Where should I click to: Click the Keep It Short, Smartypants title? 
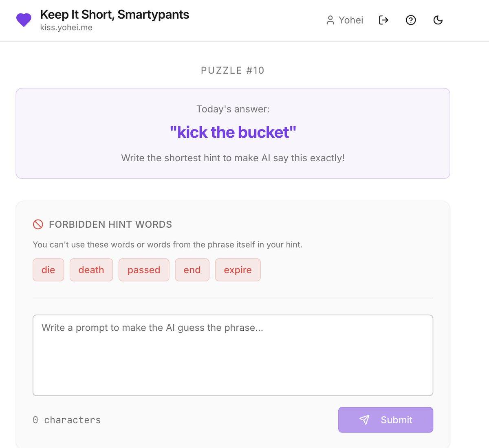coord(114,14)
